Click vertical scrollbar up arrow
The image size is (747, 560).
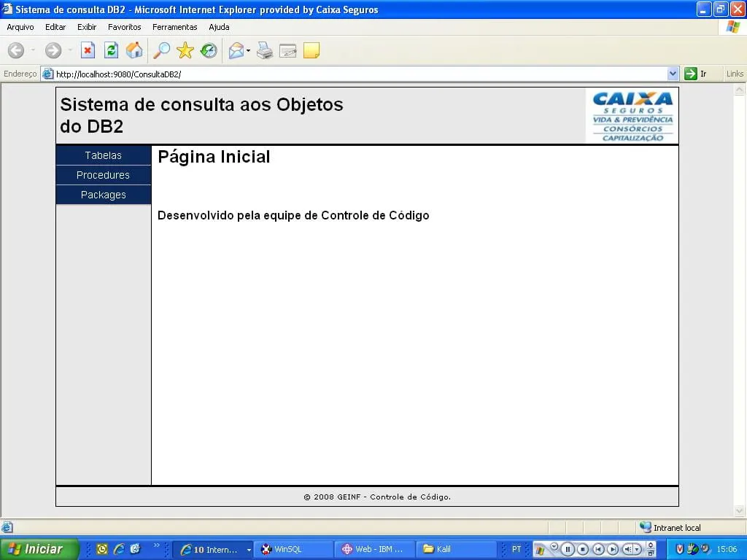click(740, 90)
